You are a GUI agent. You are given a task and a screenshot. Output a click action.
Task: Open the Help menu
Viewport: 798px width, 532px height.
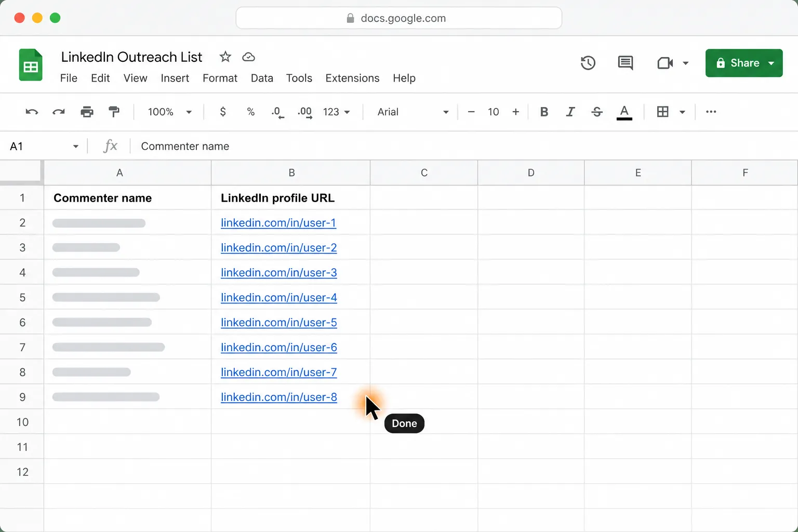click(x=404, y=78)
